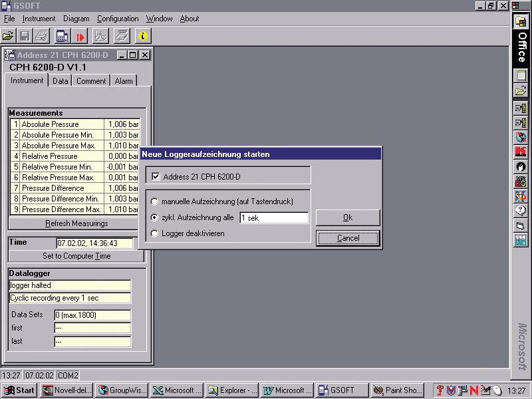Click Office bar help question icon

click(521, 211)
